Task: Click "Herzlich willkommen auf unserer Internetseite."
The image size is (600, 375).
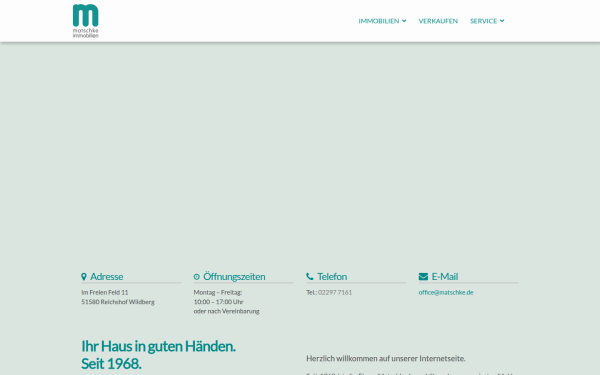Action: coord(386,359)
